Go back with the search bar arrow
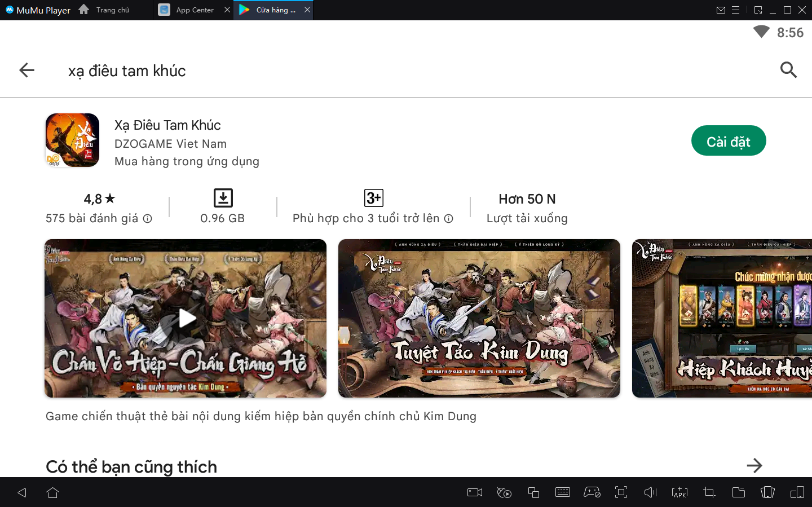The width and height of the screenshot is (812, 507). (x=27, y=70)
